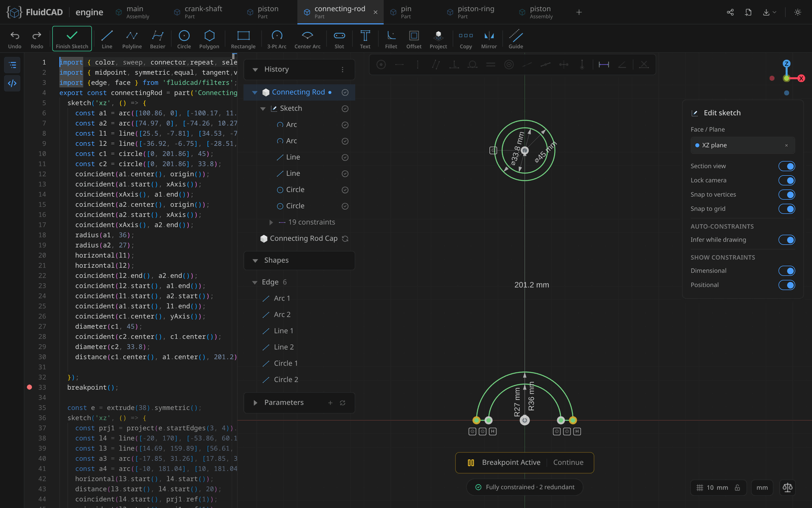This screenshot has height=508, width=812.
Task: Expand the Parameters panel
Action: [255, 403]
